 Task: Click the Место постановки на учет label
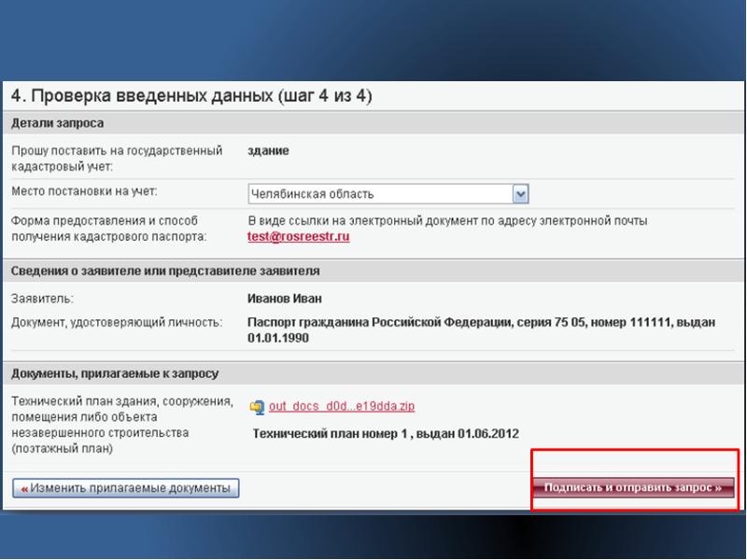(x=84, y=191)
